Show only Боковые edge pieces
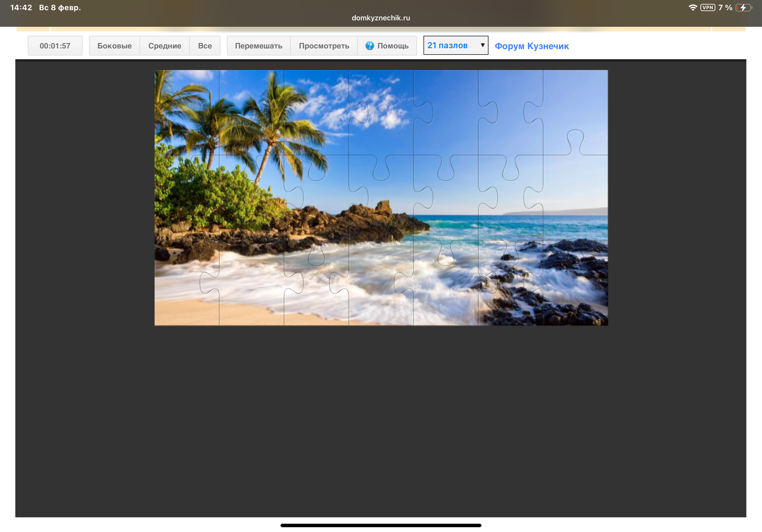This screenshot has height=532, width=762. tap(114, 46)
